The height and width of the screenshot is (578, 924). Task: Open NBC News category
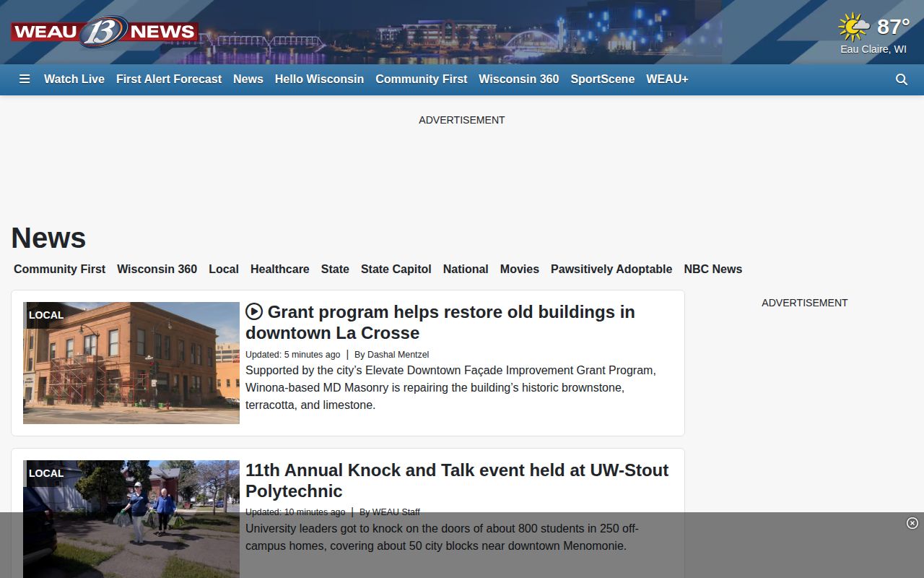coord(713,269)
